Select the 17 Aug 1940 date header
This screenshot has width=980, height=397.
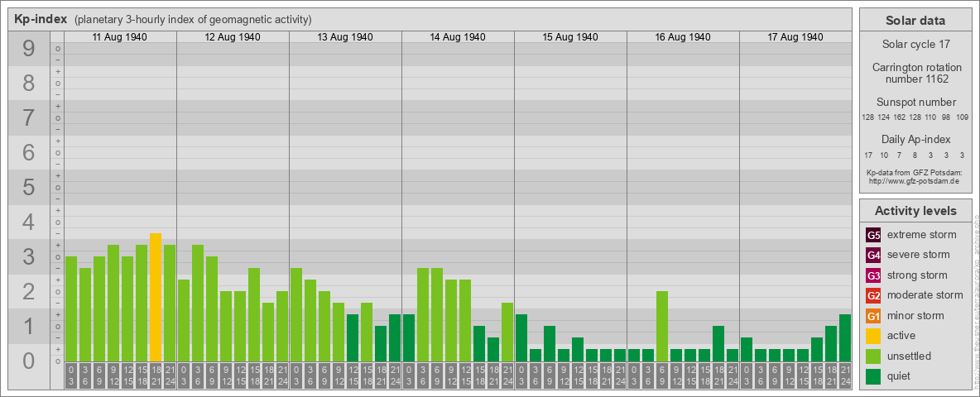795,37
